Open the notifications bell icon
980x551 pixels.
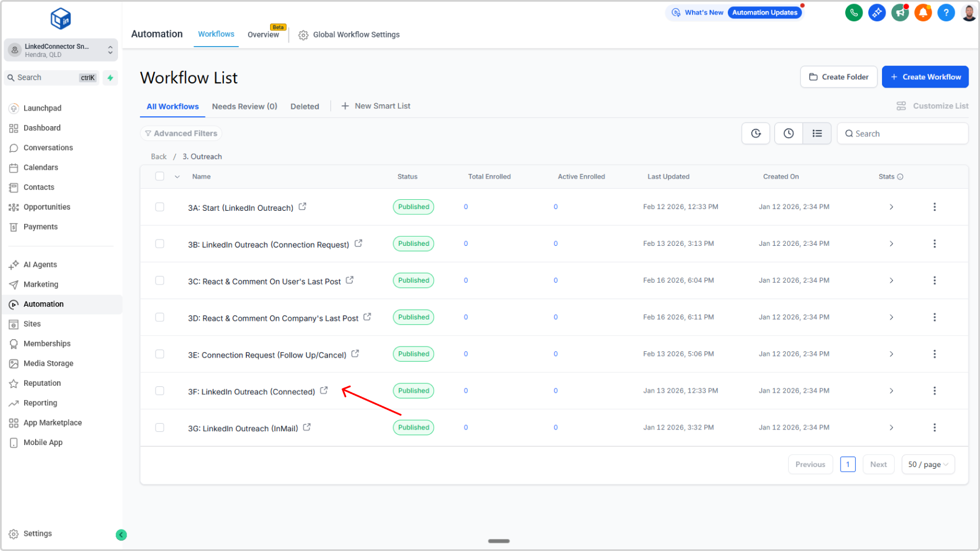coord(922,13)
